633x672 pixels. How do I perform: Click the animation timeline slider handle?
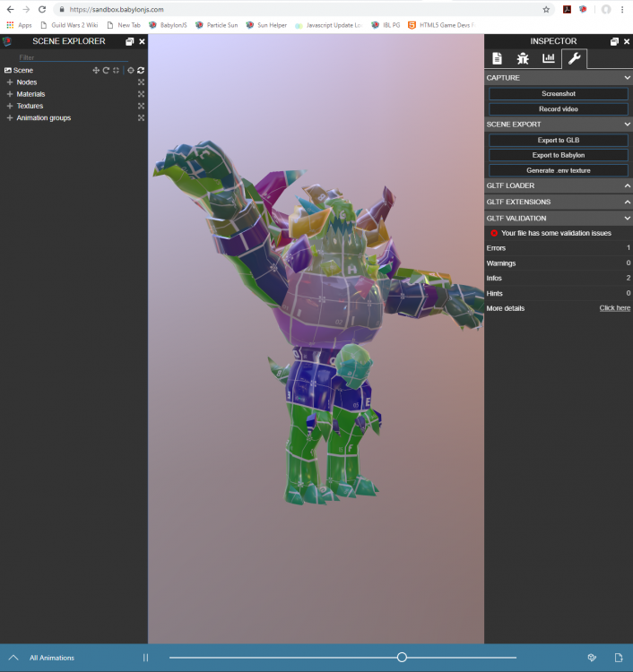402,657
